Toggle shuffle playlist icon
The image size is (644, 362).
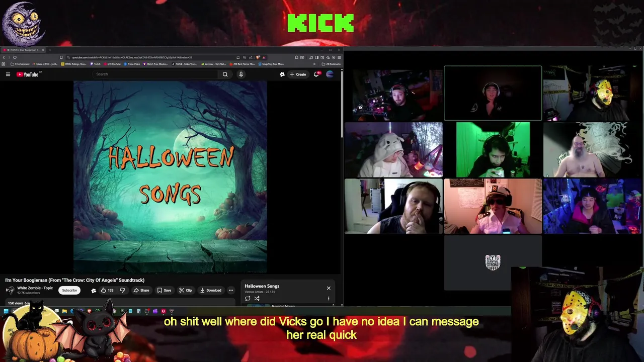point(257,298)
